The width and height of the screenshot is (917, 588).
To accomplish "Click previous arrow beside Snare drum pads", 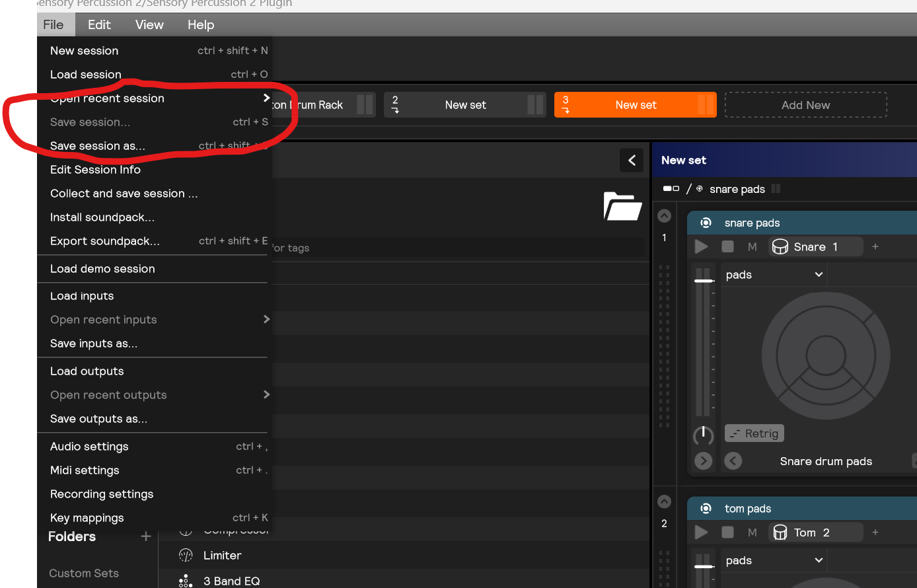I will [733, 461].
